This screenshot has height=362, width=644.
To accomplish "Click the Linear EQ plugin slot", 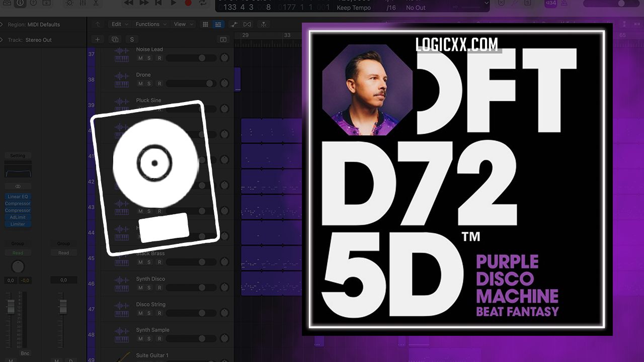I will [x=18, y=197].
